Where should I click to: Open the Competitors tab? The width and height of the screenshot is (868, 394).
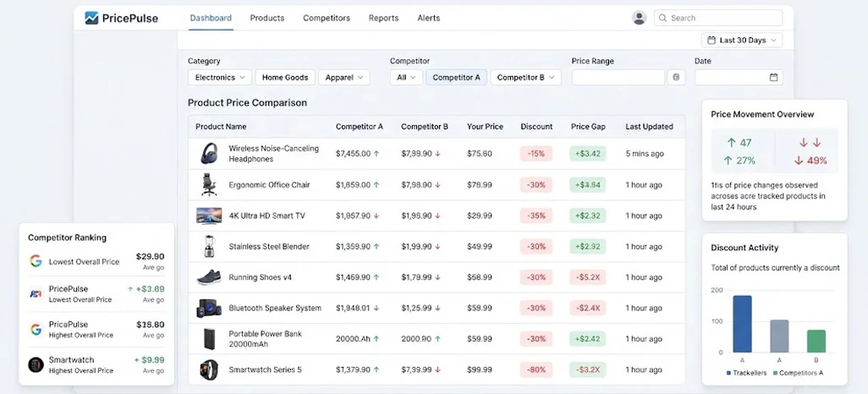tap(327, 19)
